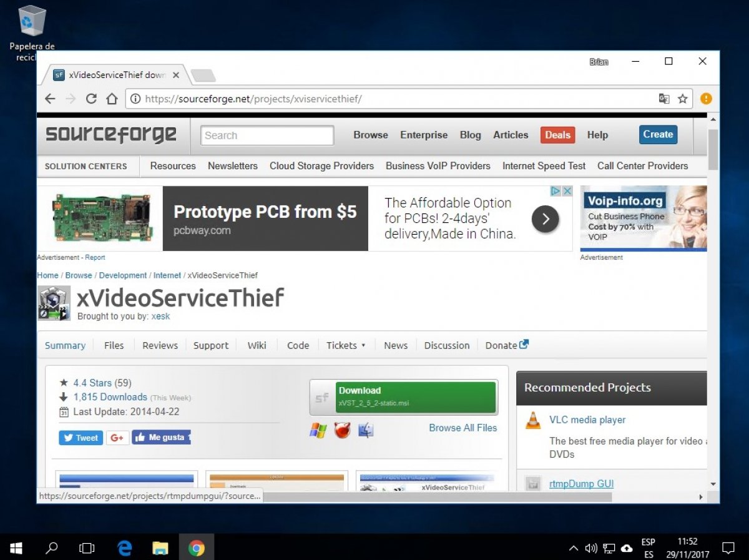Click the BSD platform icon
The height and width of the screenshot is (560, 749).
342,430
